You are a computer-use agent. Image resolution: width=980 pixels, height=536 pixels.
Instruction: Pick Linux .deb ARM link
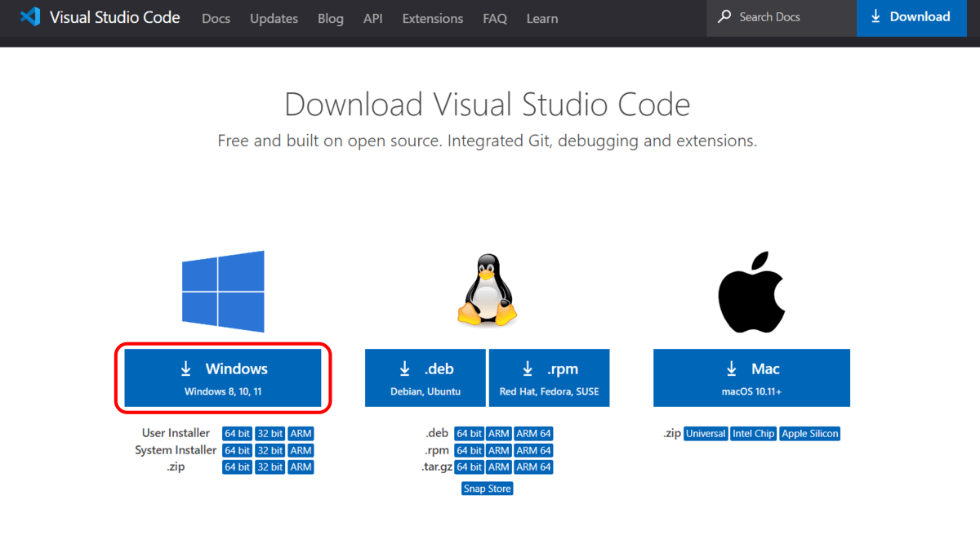(500, 434)
